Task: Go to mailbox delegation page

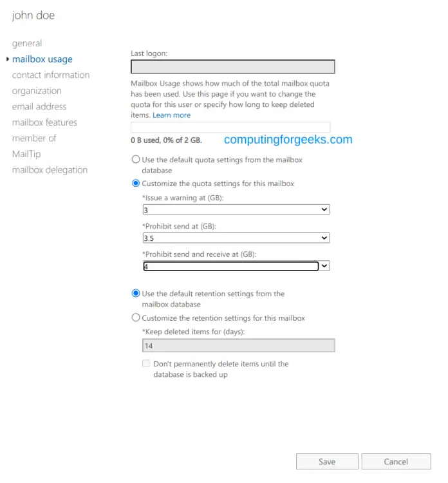Action: 50,170
